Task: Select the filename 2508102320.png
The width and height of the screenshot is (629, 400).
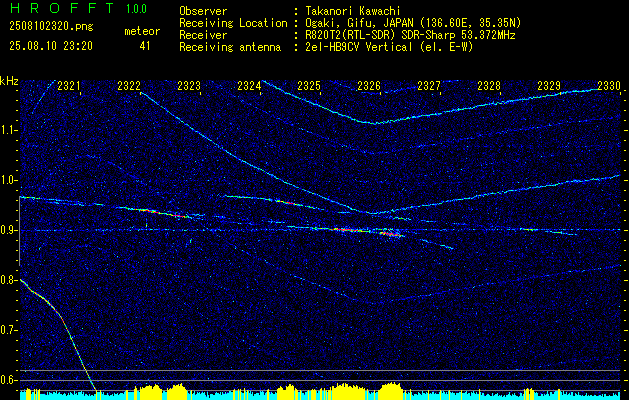Action: coord(51,27)
